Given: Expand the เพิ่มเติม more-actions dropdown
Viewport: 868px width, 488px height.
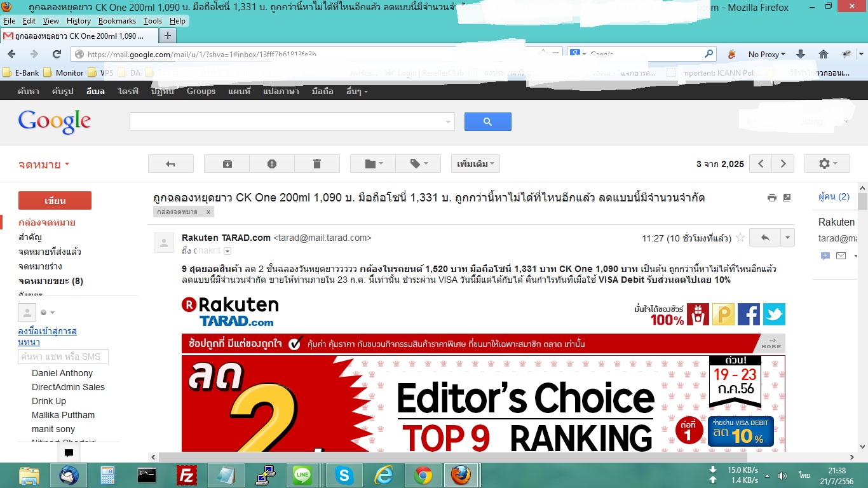Looking at the screenshot, I should pos(476,164).
